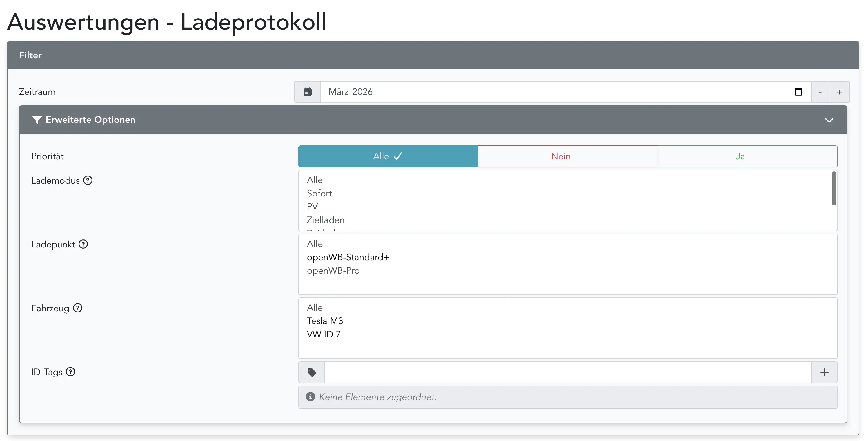Click the funnel icon in Erweiterte Optionen
This screenshot has height=441, width=868.
37,120
